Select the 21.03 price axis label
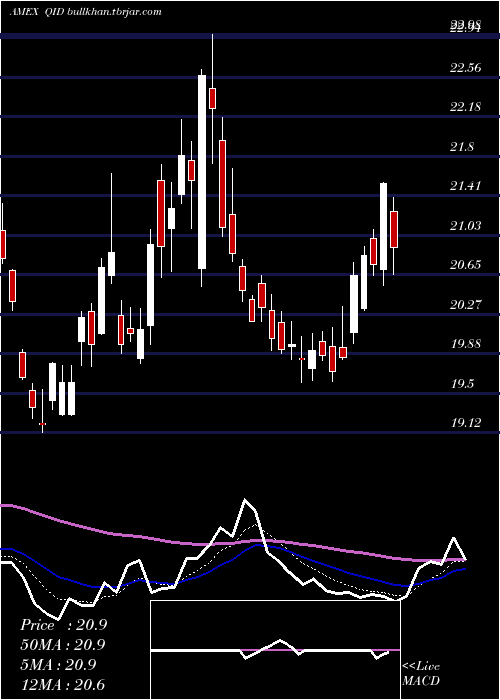 pos(466,226)
